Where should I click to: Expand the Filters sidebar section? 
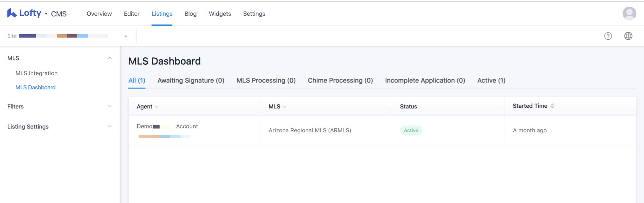point(60,106)
